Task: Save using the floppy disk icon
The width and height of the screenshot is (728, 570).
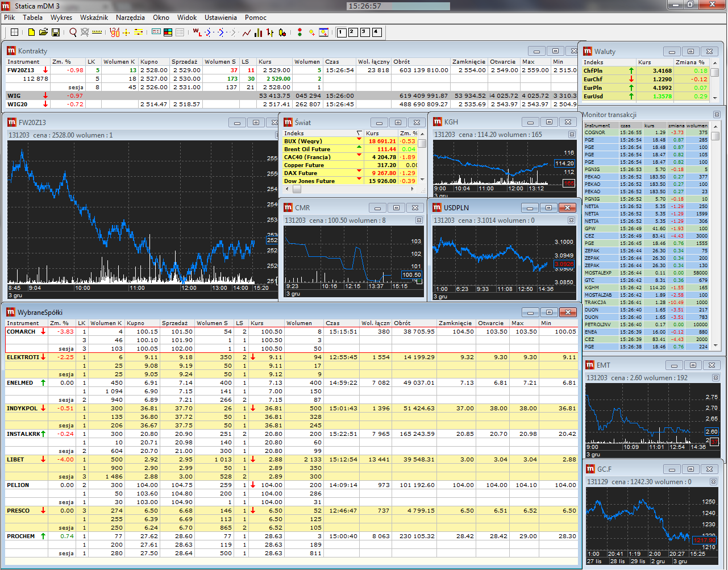Action: click(55, 32)
